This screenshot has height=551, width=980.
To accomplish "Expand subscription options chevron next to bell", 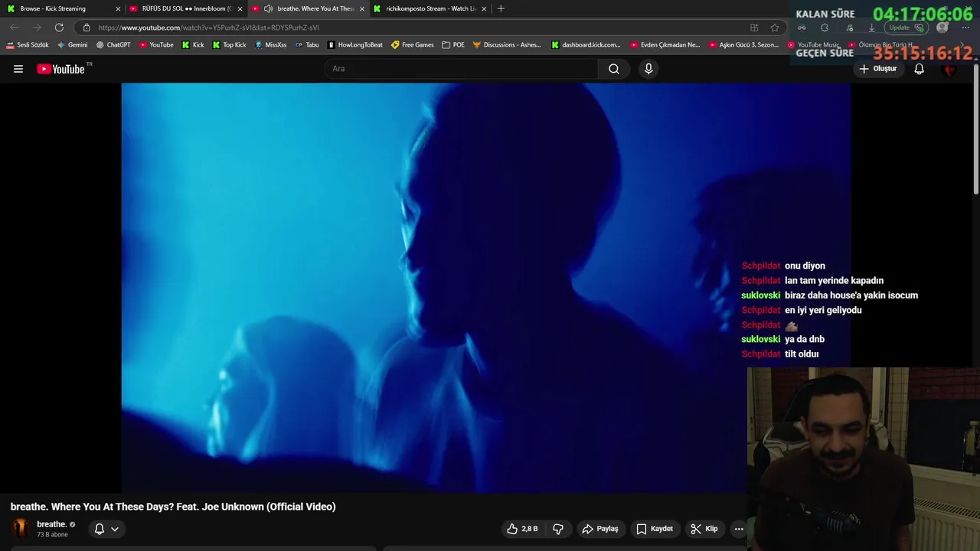I will point(115,529).
